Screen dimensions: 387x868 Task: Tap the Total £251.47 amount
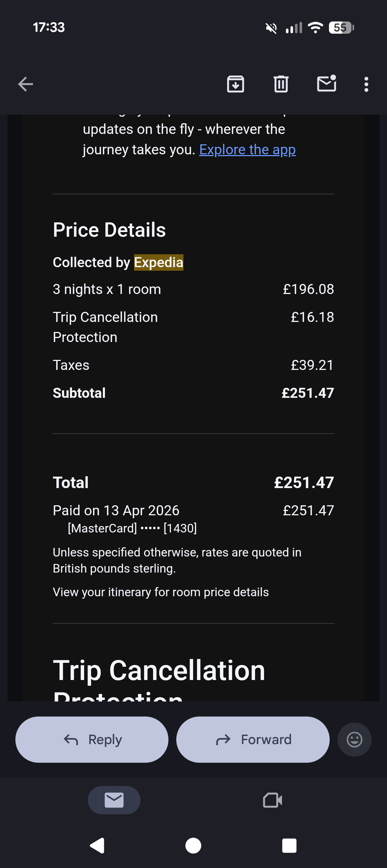(304, 483)
